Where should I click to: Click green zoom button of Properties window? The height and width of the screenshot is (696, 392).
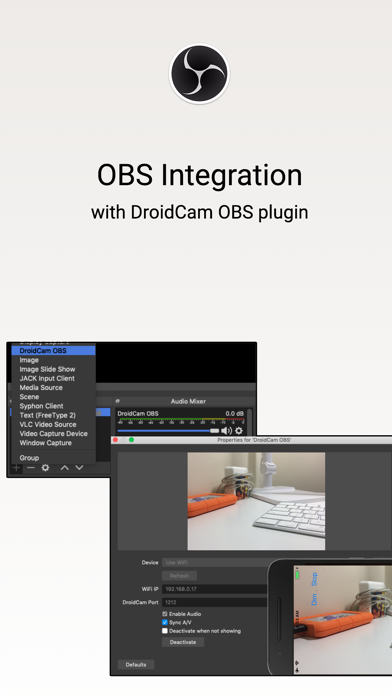click(x=131, y=440)
